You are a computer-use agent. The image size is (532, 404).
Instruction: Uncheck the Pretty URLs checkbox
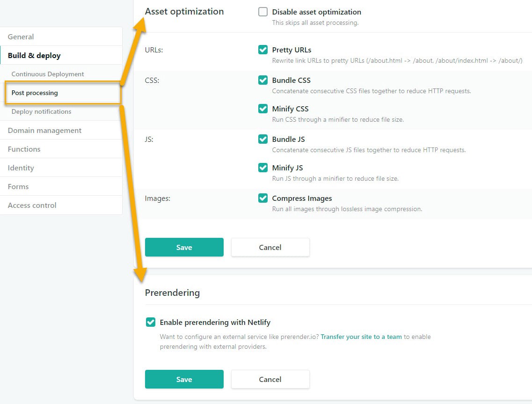[x=263, y=50]
